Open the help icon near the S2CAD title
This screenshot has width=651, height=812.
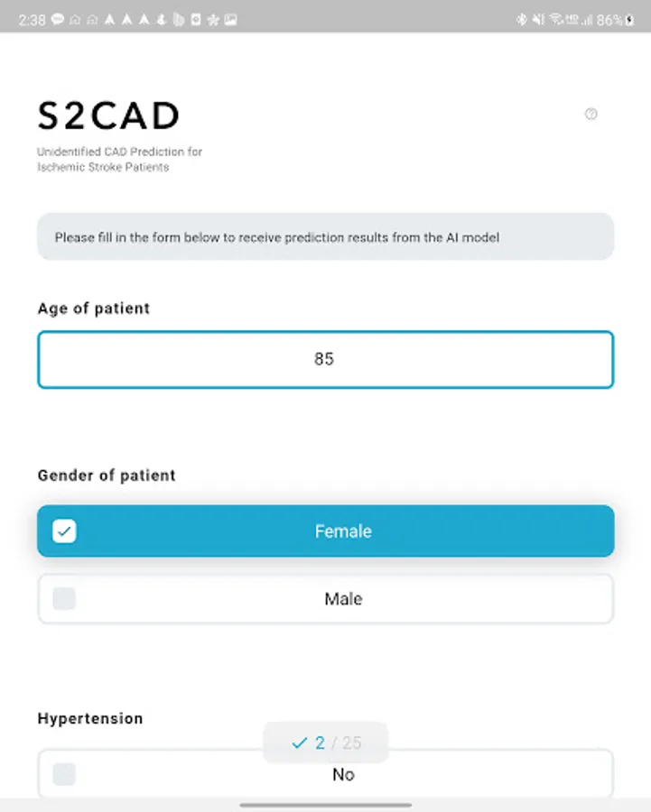click(591, 115)
